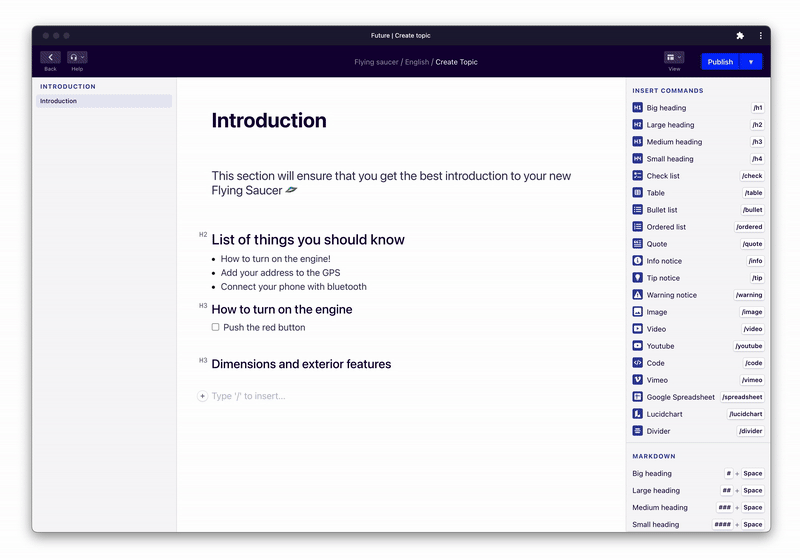Navigate to Flying saucer breadcrumb
The image size is (800, 560).
tap(376, 62)
